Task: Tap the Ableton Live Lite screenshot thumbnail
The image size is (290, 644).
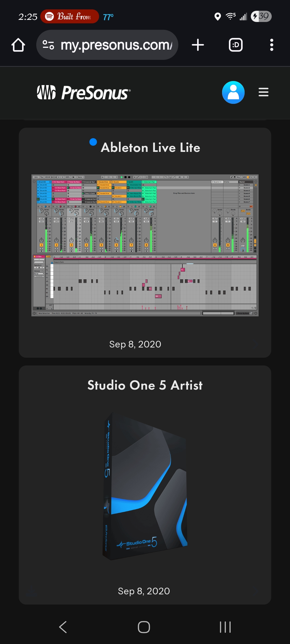Action: pos(145,246)
